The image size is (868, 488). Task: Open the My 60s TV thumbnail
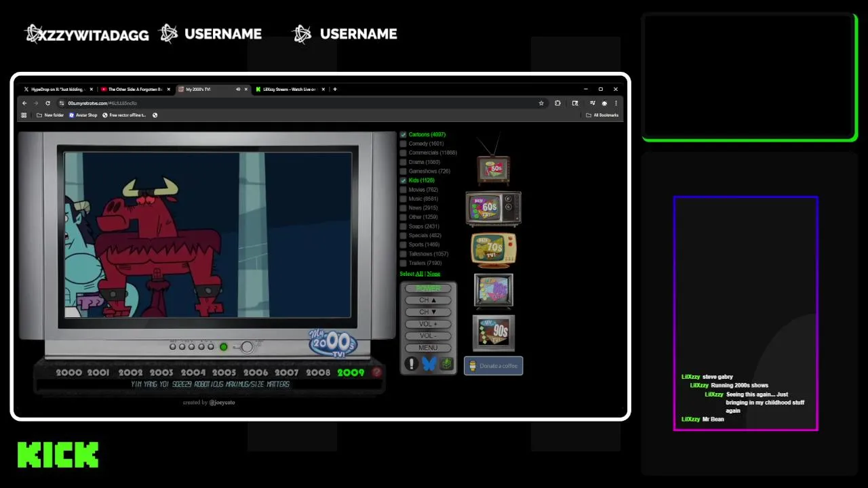pyautogui.click(x=493, y=208)
